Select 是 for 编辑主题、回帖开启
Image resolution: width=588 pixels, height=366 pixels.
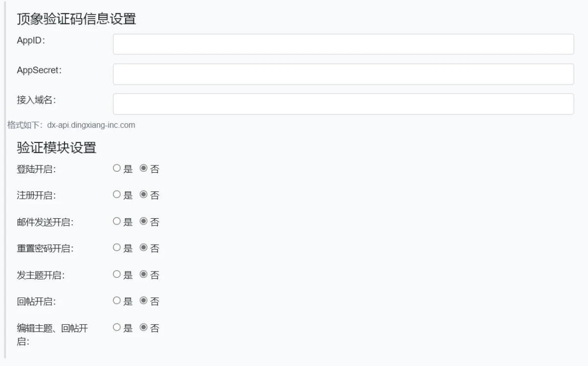pos(116,327)
